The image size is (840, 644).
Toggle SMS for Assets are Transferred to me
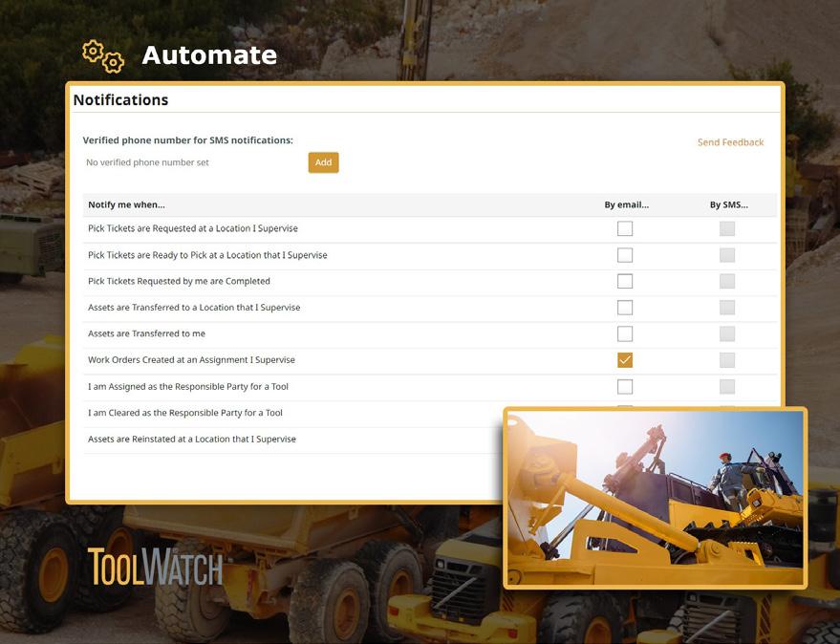727,333
